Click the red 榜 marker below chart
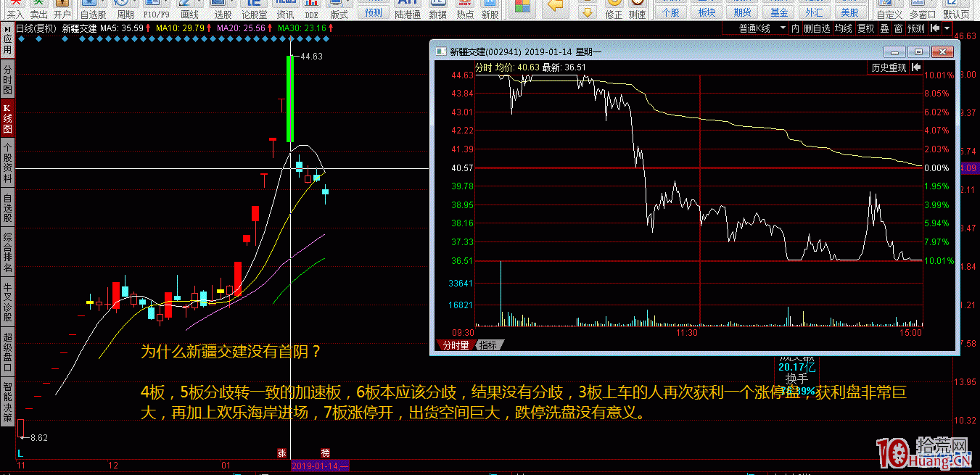Screen dimensions: 980x475 [326, 453]
